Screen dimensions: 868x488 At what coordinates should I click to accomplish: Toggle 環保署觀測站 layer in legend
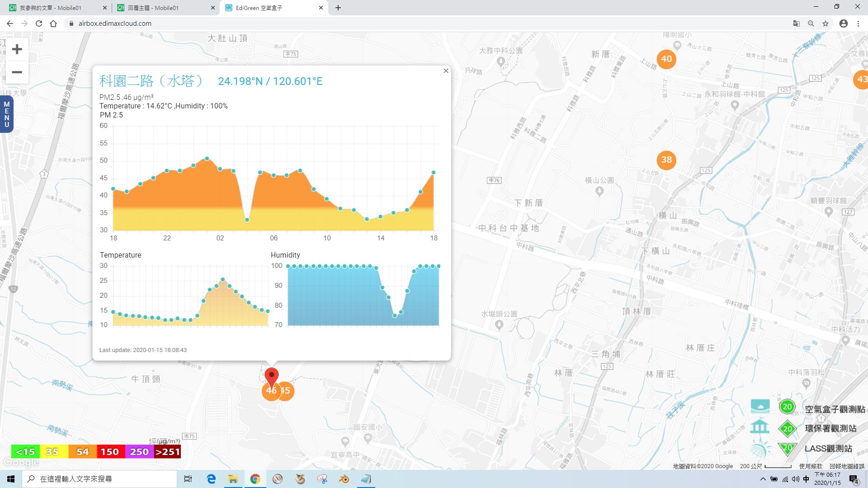tap(830, 428)
